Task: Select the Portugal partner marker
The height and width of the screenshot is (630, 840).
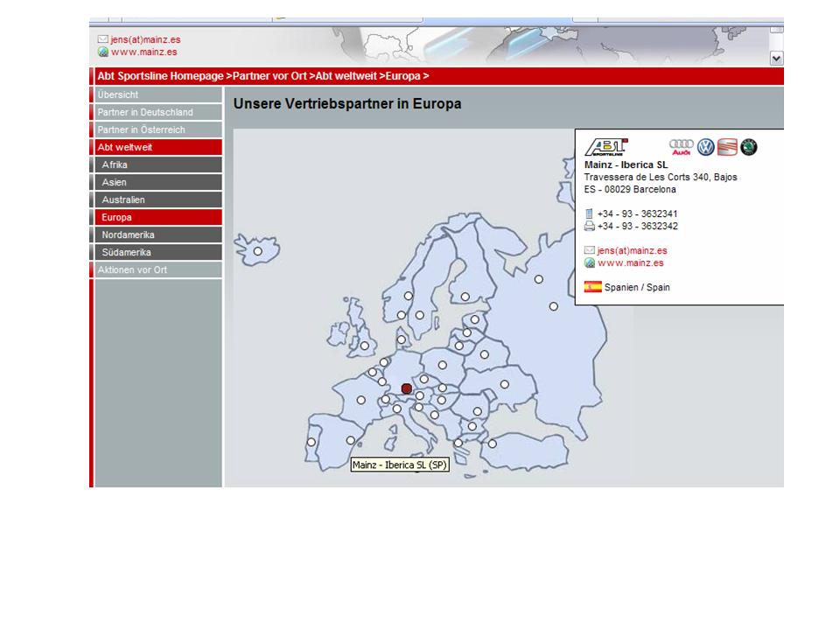Action: click(x=311, y=443)
